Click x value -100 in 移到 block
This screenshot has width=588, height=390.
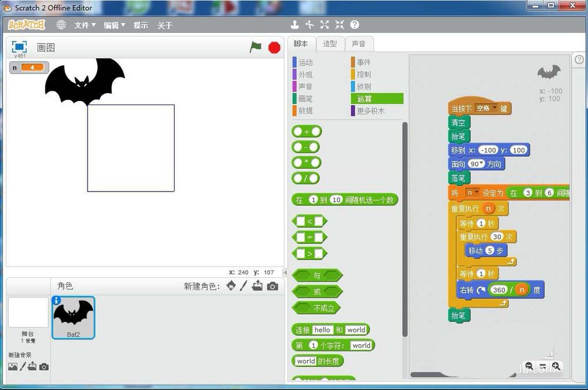(x=488, y=150)
